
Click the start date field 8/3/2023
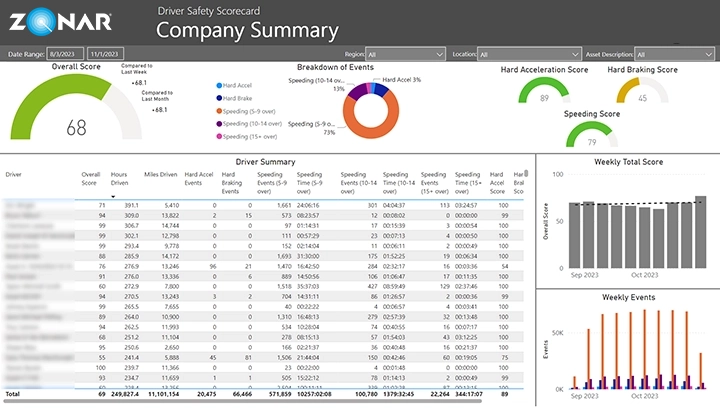point(65,54)
